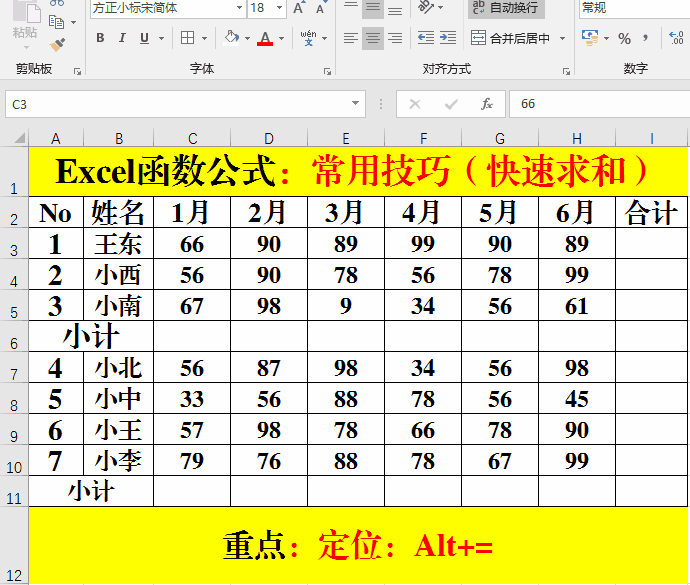The image size is (690, 585).
Task: Toggle Bold formatting
Action: click(100, 38)
